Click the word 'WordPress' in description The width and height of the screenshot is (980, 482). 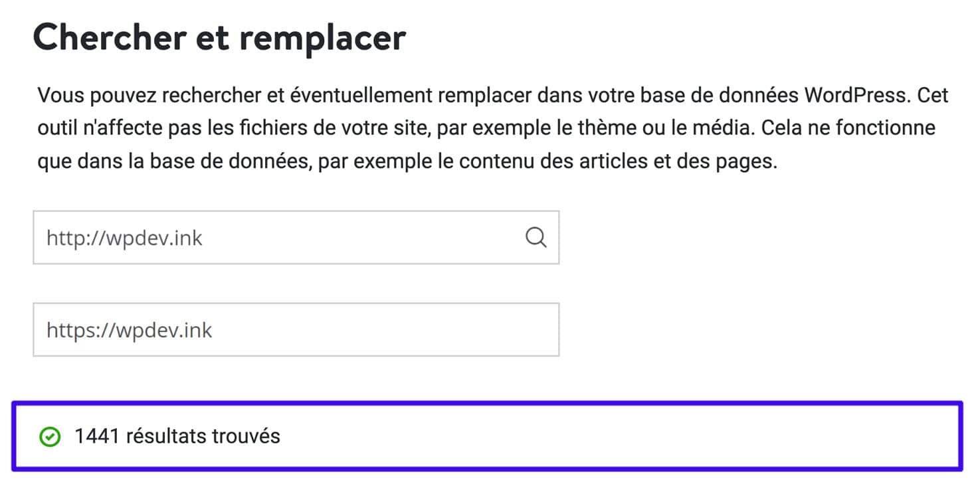(x=856, y=96)
